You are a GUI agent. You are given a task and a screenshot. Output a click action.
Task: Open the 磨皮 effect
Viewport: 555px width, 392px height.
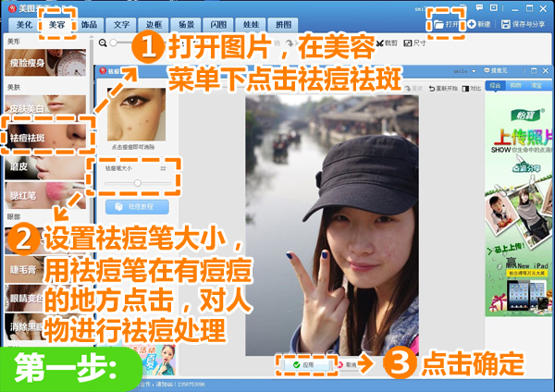45,166
